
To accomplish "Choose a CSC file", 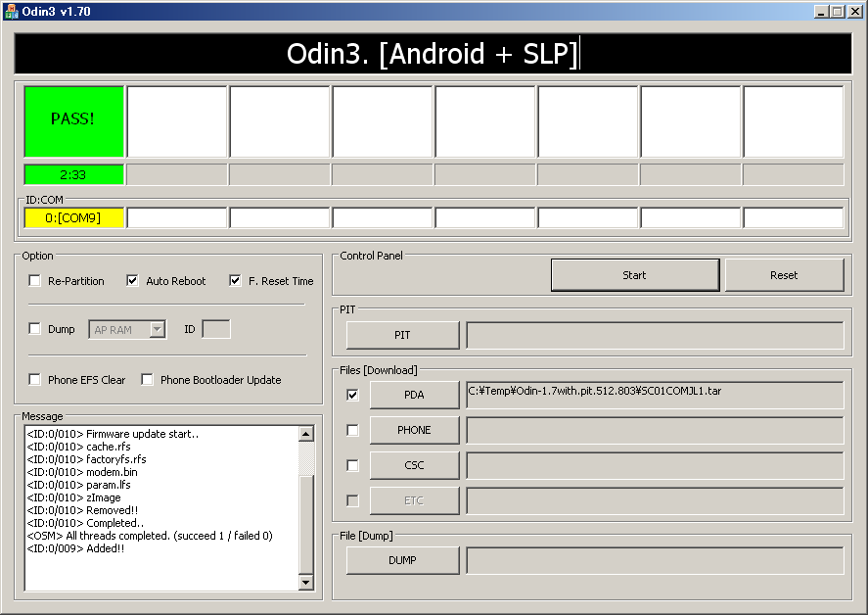I will tap(414, 464).
